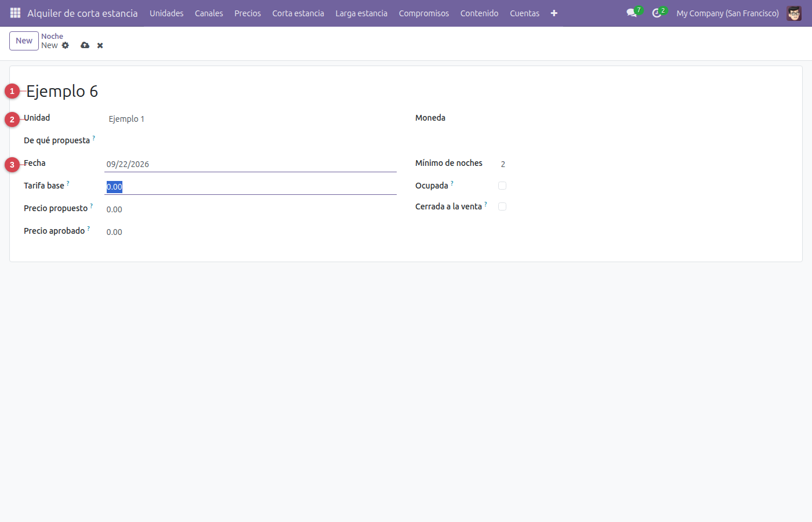Toggle the Cerrada a la venta checkbox
Viewport: 812px width, 522px height.
(x=502, y=206)
